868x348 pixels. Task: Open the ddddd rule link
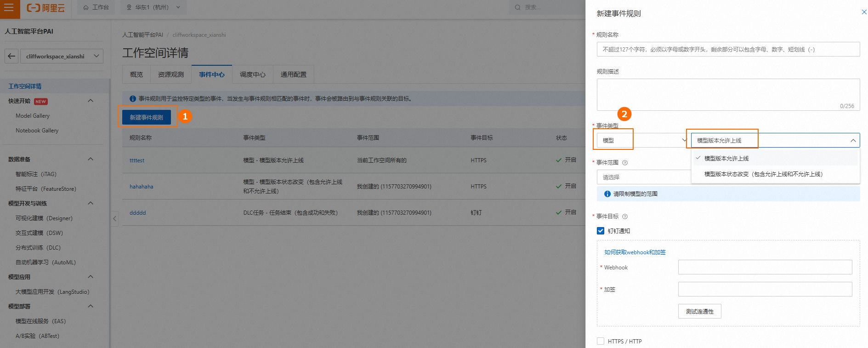[x=138, y=213]
